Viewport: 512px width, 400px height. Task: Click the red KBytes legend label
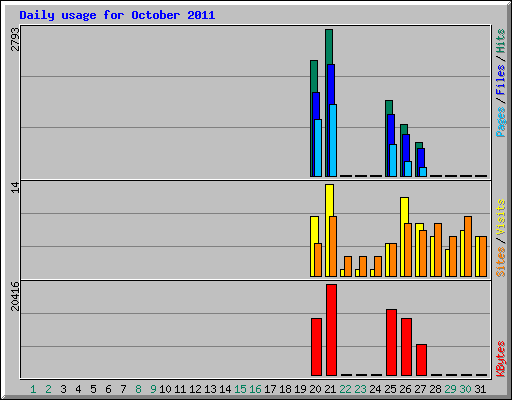[500, 359]
